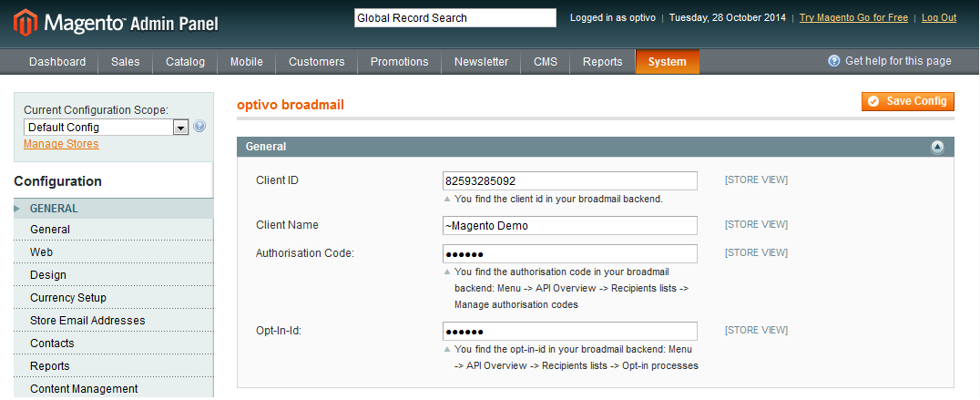The image size is (980, 400).
Task: Collapse the General section arrow icon
Action: click(937, 147)
